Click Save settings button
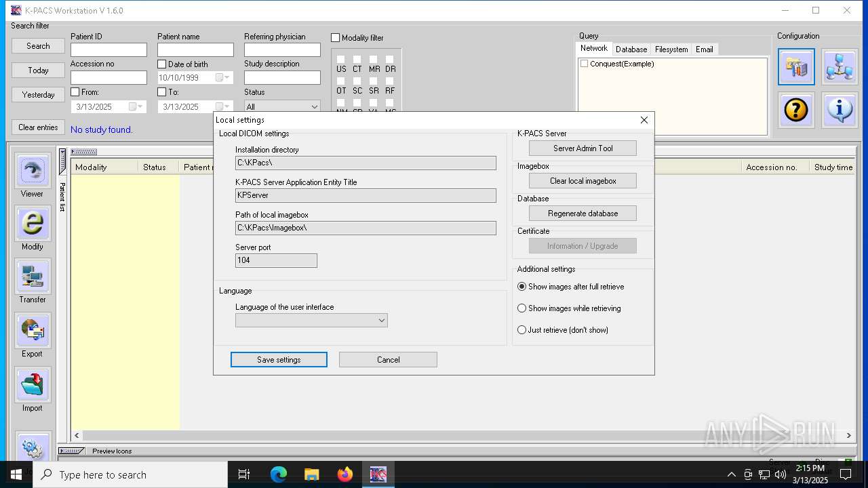This screenshot has height=488, width=868. pyautogui.click(x=279, y=360)
